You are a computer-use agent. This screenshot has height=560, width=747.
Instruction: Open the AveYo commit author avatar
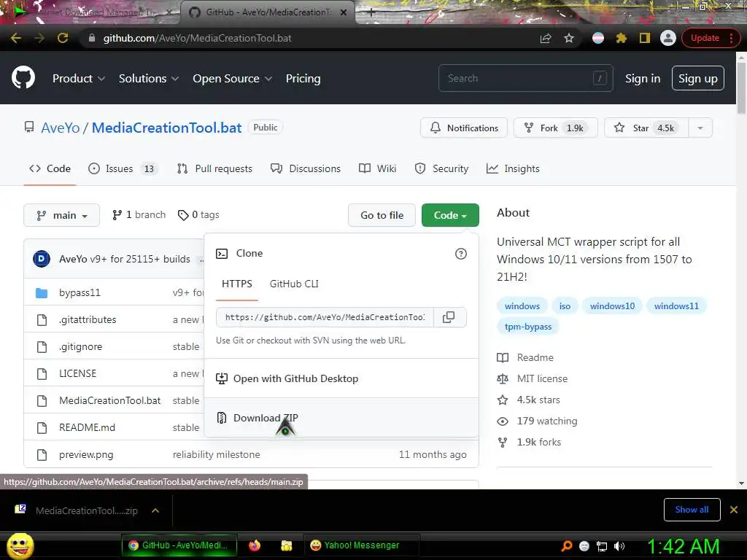point(42,259)
